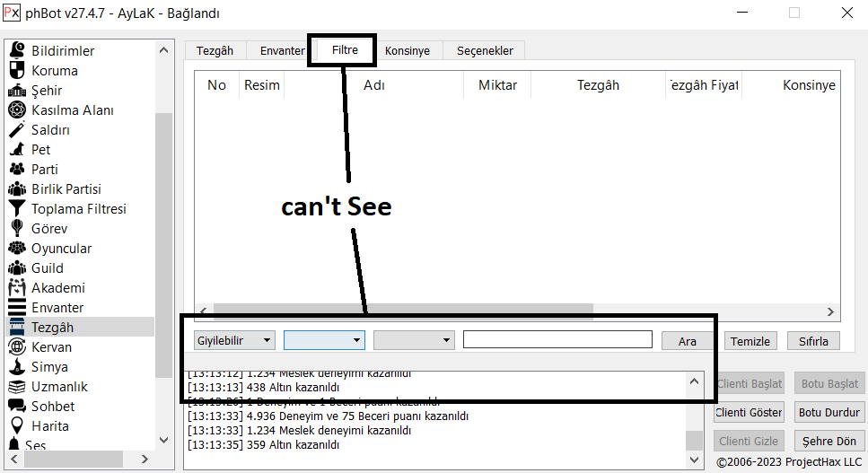Select the Harita map pin icon

(16, 426)
